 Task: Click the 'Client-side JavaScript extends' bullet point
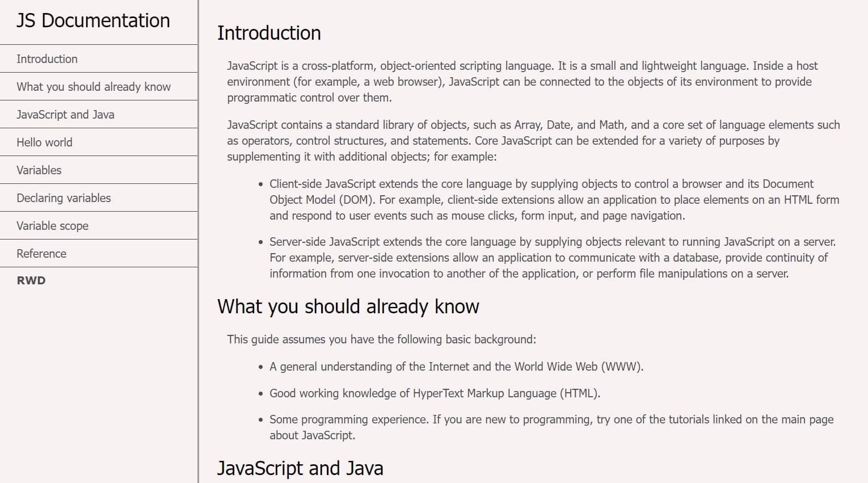click(x=554, y=200)
